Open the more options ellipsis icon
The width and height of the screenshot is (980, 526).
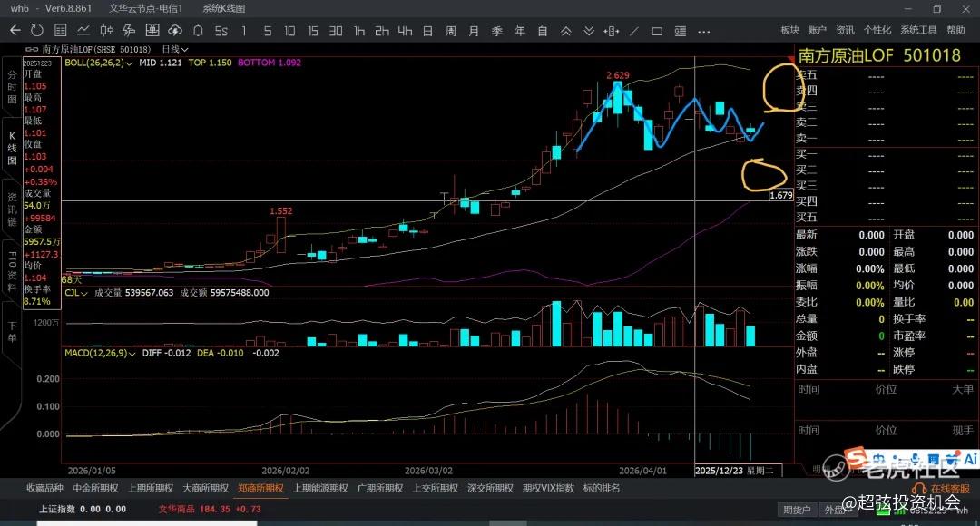pyautogui.click(x=704, y=31)
